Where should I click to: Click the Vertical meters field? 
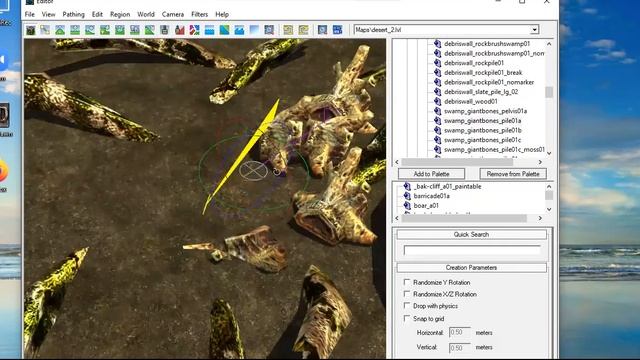click(x=460, y=348)
